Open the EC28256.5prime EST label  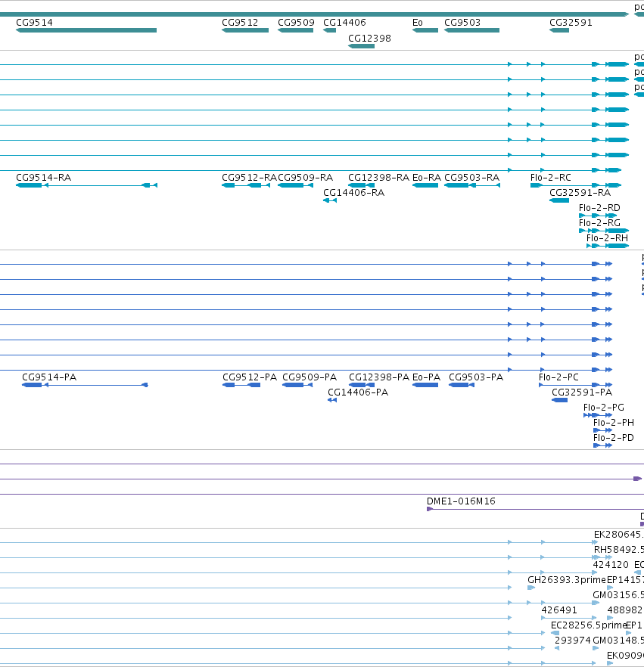[588, 625]
